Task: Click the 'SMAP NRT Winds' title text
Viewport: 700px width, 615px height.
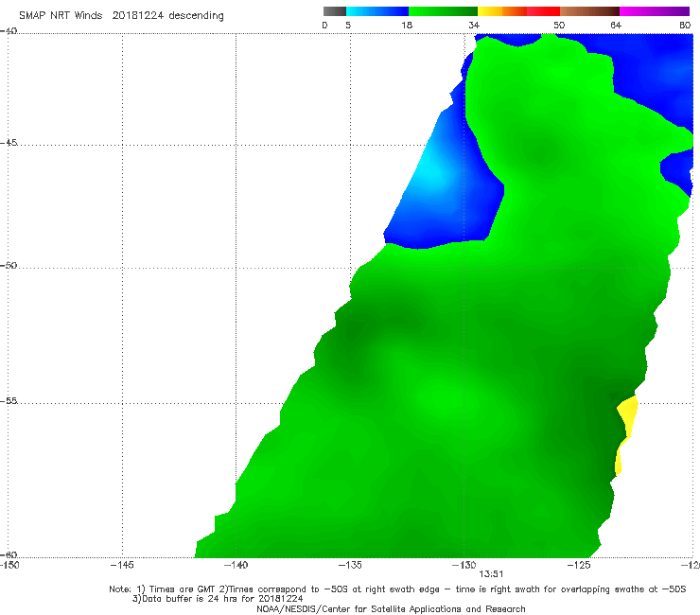Action: pos(61,15)
